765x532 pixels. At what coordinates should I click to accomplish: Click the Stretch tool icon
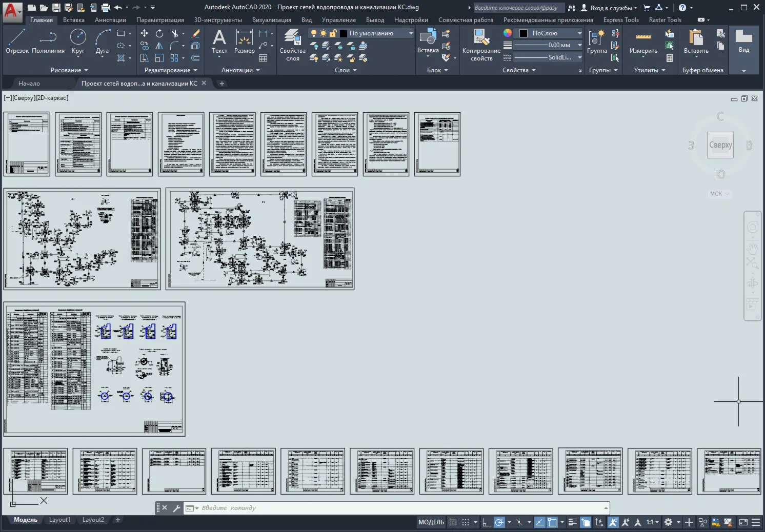click(x=145, y=58)
